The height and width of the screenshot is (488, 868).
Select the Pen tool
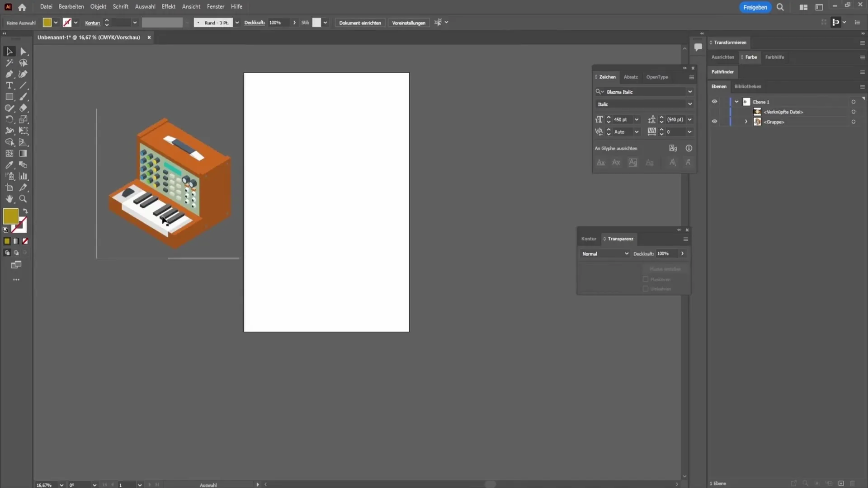coord(9,74)
